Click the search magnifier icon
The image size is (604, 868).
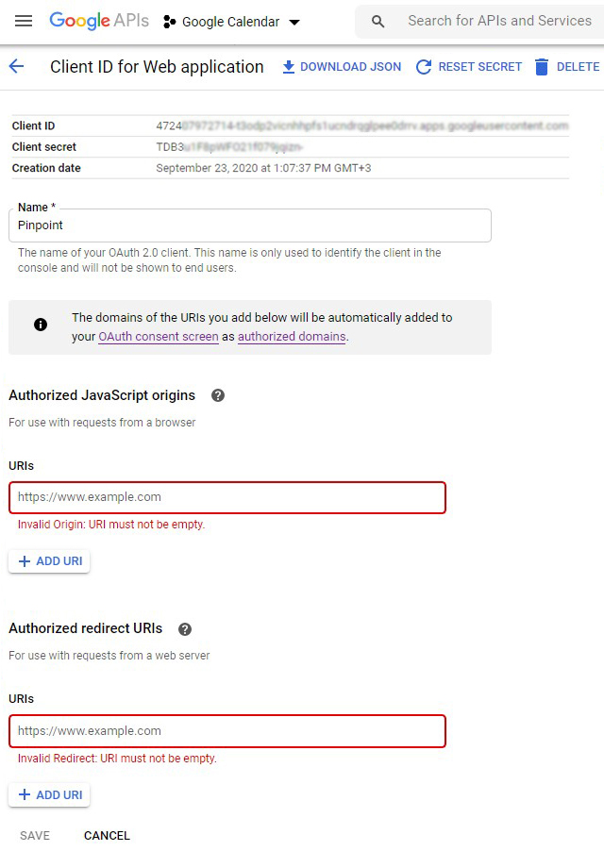(378, 21)
